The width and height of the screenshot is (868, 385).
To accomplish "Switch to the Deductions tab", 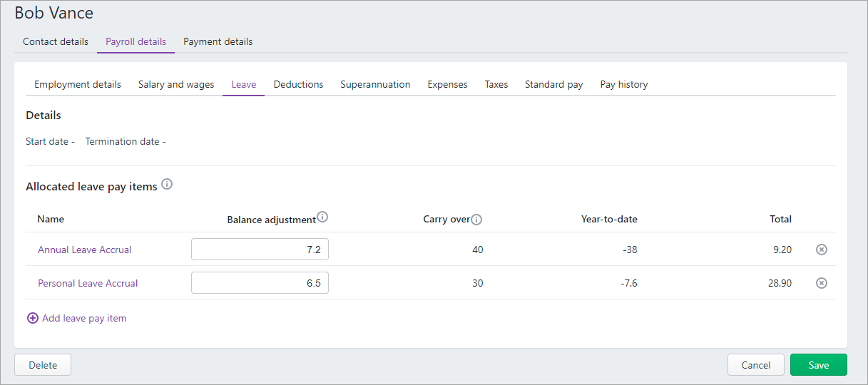I will [x=298, y=84].
